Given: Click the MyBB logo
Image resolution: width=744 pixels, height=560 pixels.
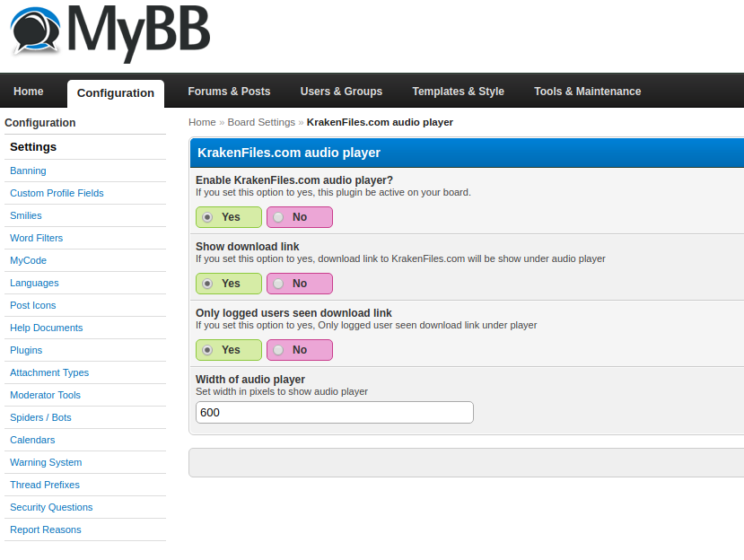Looking at the screenshot, I should (x=110, y=33).
